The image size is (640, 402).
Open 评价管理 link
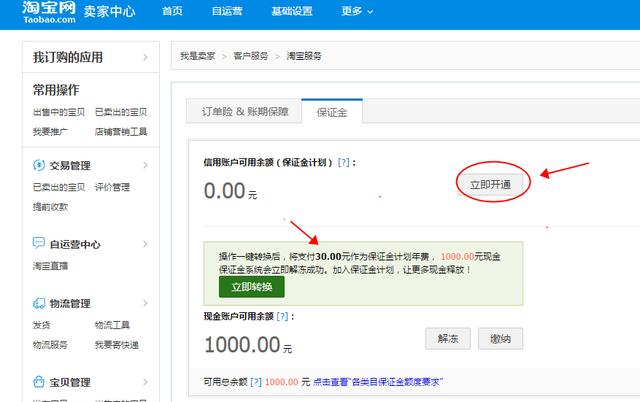pos(112,187)
